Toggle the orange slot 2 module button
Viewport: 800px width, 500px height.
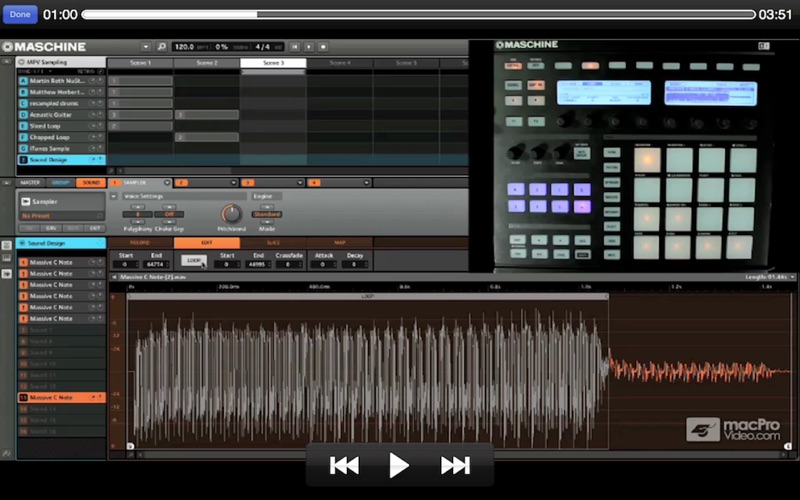181,183
